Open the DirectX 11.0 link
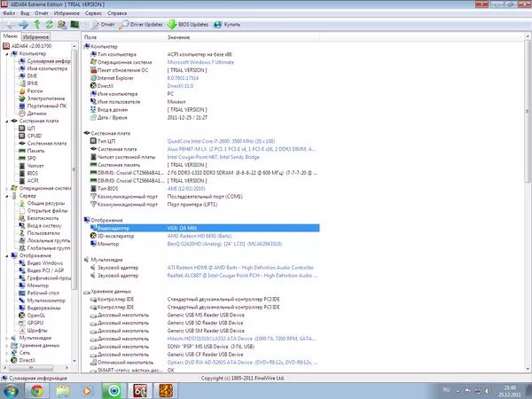This screenshot has height=399, width=532. (x=180, y=86)
